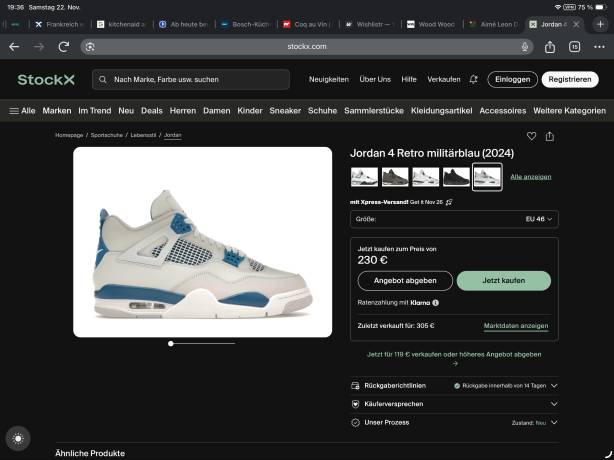Viewport: 614px width, 460px height.
Task: Toggle dark mode brightness button
Action: 17,438
